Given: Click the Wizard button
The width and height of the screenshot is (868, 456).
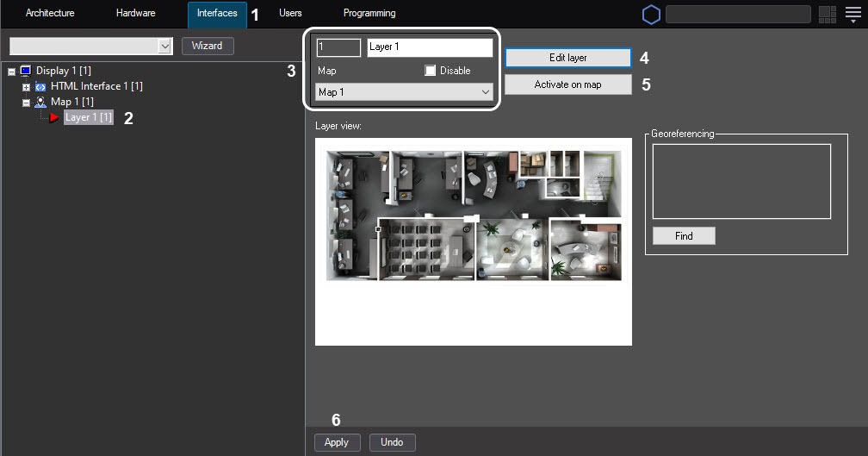Looking at the screenshot, I should click(208, 46).
